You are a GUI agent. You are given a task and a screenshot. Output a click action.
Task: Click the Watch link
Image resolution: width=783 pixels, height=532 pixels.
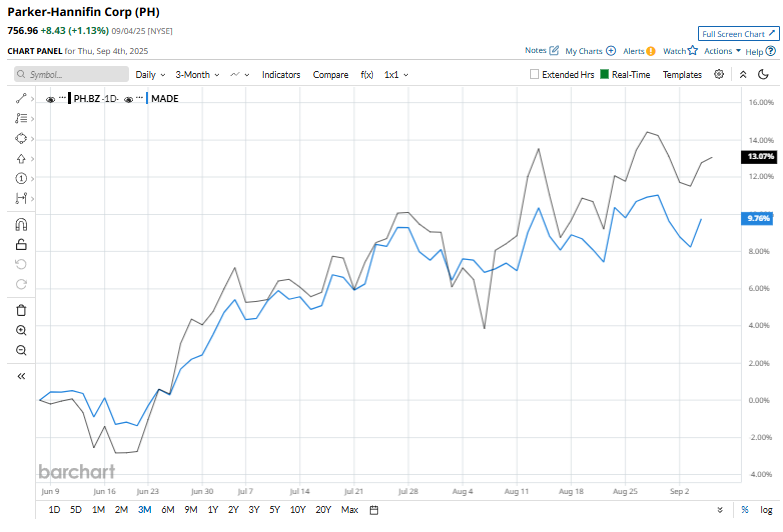click(674, 51)
